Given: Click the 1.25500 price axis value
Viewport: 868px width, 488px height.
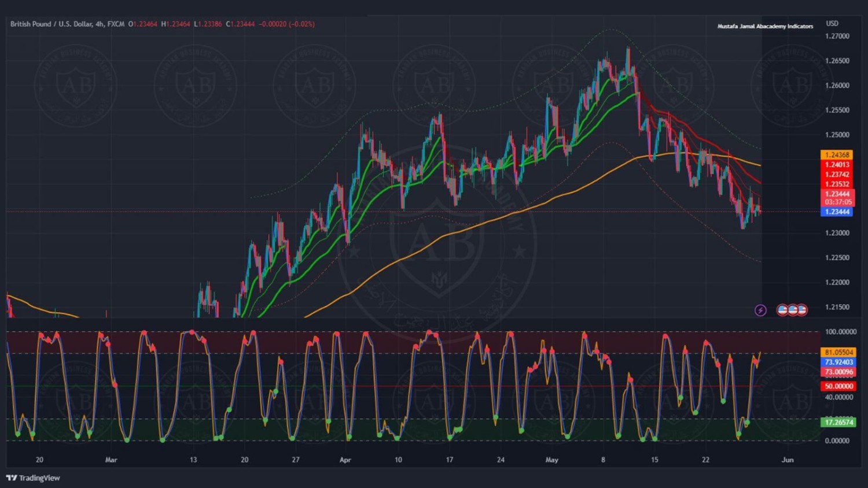Looking at the screenshot, I should click(x=837, y=110).
